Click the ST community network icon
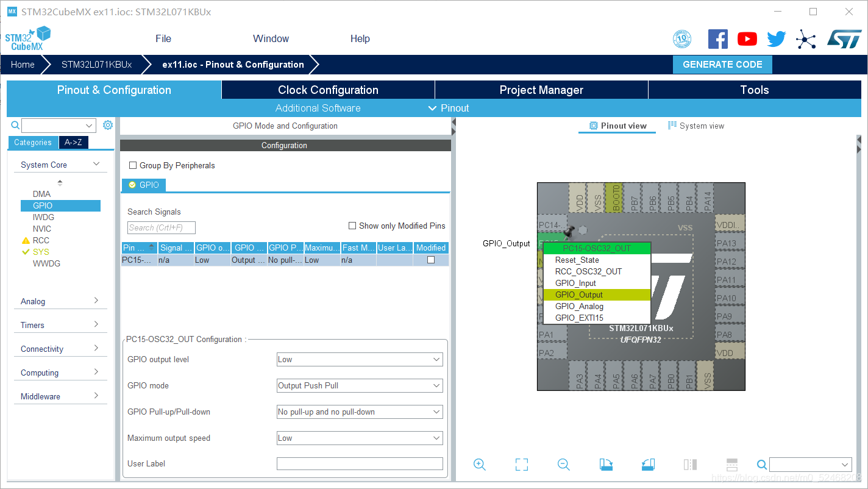The height and width of the screenshot is (489, 868). coord(806,40)
